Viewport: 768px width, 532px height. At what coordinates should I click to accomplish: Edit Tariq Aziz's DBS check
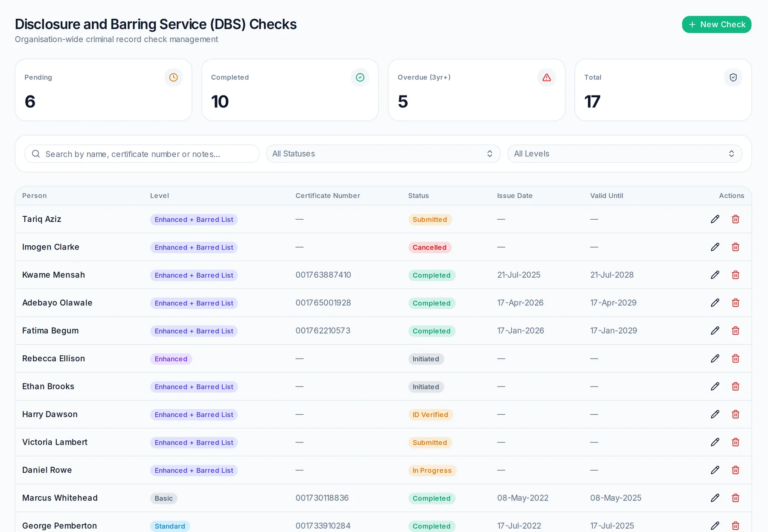[x=715, y=219]
